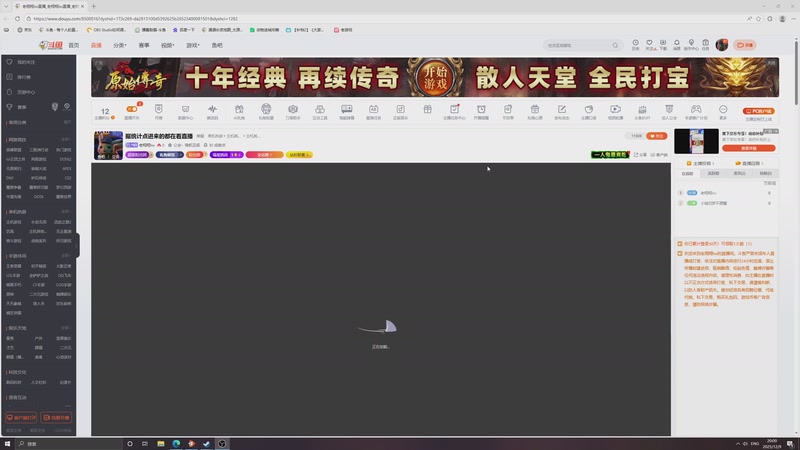Click the music note icon in toolbar

[x=401, y=109]
